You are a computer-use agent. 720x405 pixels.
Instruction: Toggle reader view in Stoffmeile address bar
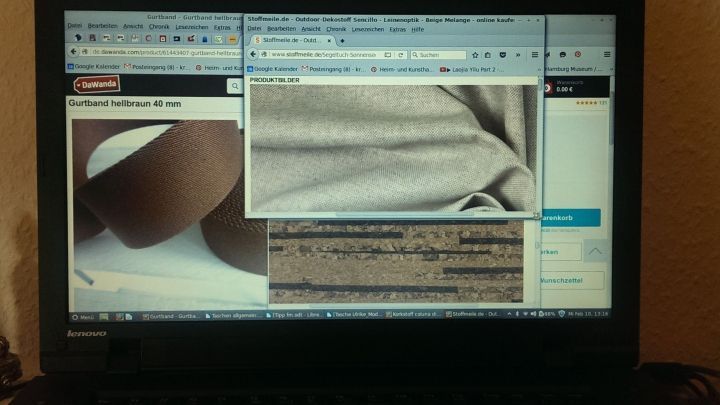click(x=388, y=55)
